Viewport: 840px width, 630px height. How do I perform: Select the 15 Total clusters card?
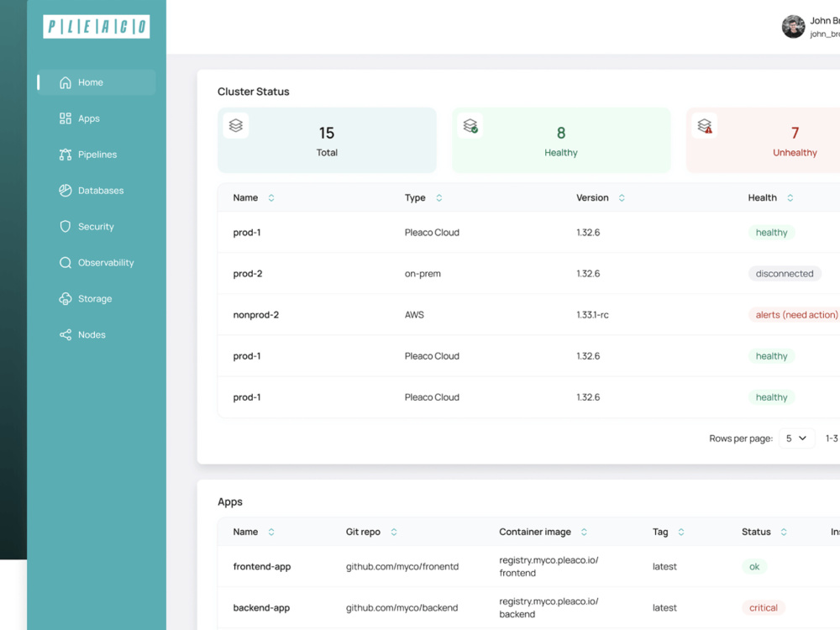tap(327, 140)
